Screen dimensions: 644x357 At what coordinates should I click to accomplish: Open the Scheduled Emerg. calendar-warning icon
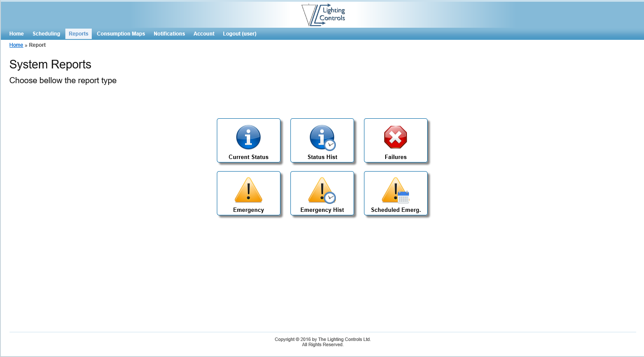(396, 190)
